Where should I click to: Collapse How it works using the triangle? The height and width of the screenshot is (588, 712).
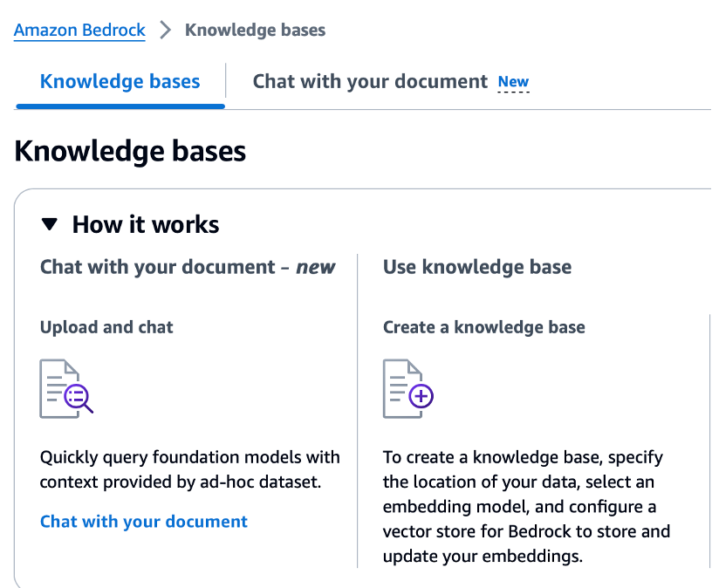pos(50,225)
